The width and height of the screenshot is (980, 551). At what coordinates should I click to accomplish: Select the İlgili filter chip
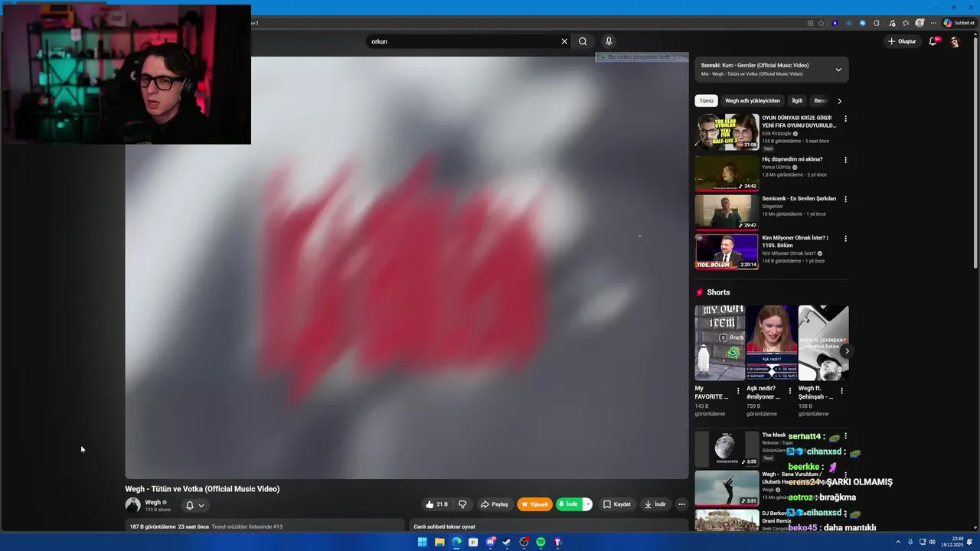(797, 101)
